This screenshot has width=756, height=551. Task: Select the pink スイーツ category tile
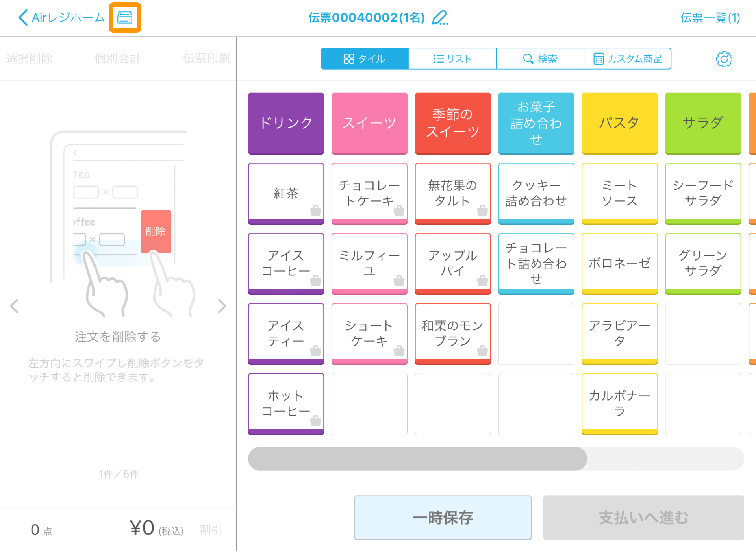(369, 123)
